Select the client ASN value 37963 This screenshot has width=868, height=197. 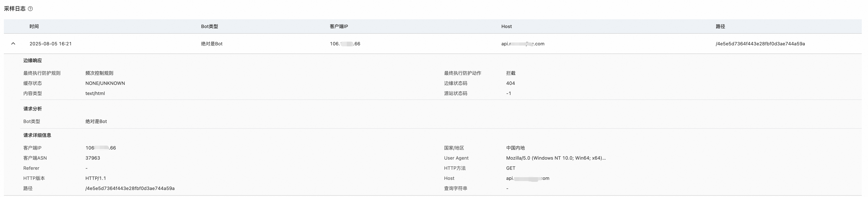93,158
